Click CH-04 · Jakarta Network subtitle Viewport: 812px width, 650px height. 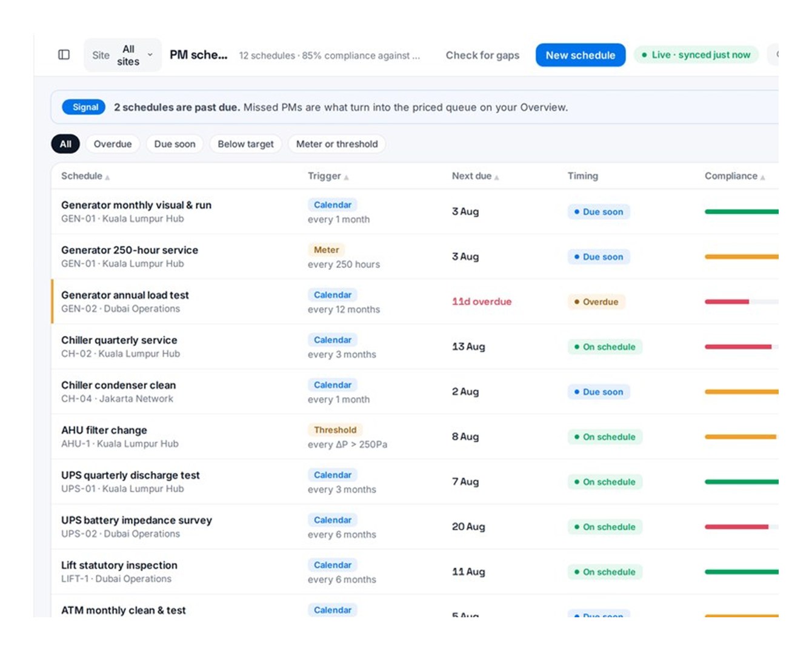117,399
